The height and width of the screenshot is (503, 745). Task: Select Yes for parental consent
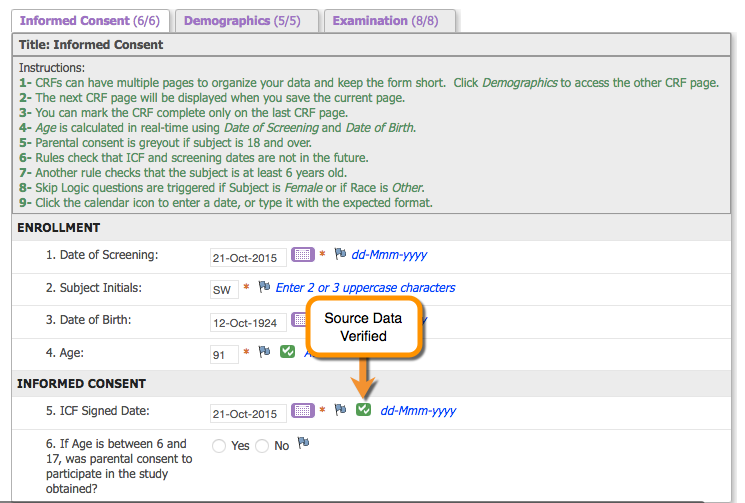coord(219,446)
